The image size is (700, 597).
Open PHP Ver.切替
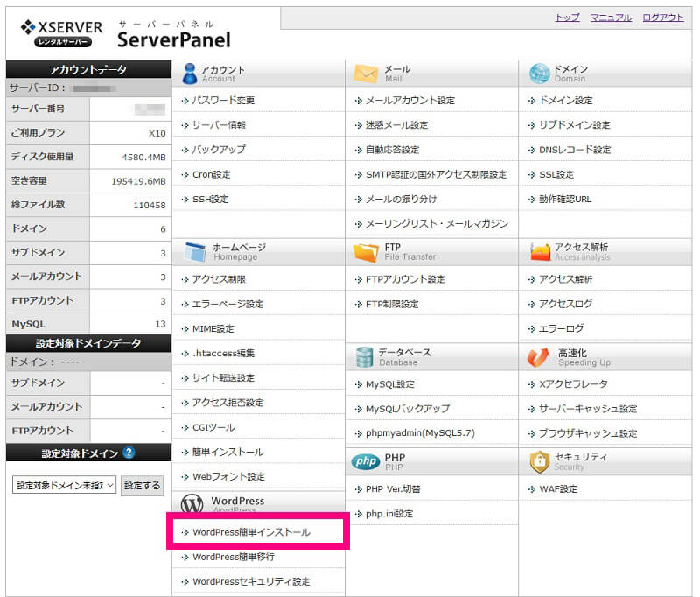click(393, 489)
